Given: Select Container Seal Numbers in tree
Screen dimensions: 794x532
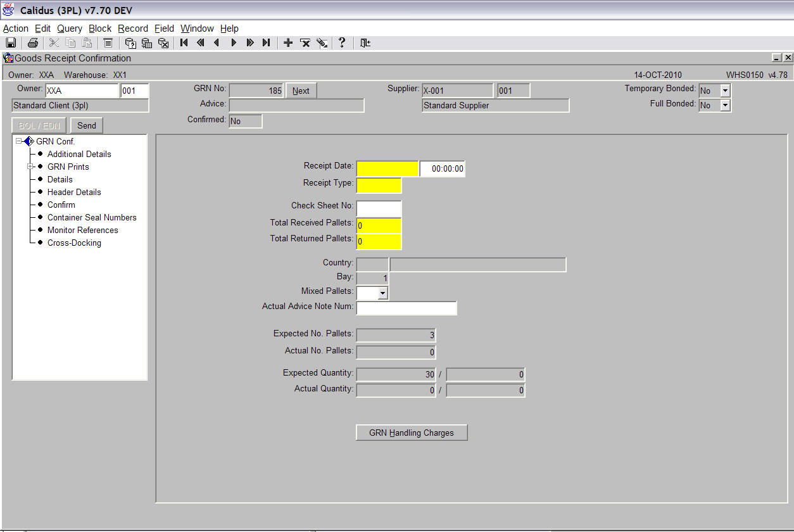Looking at the screenshot, I should [92, 217].
